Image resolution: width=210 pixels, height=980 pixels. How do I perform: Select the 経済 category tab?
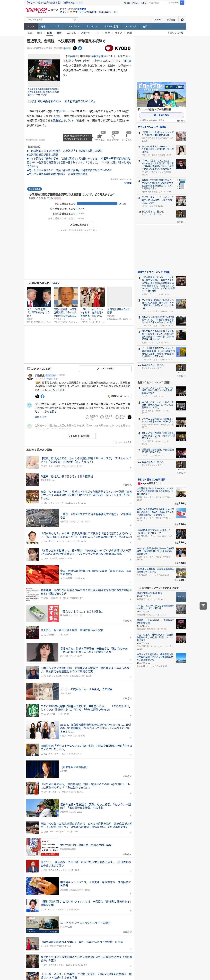(x=59, y=33)
